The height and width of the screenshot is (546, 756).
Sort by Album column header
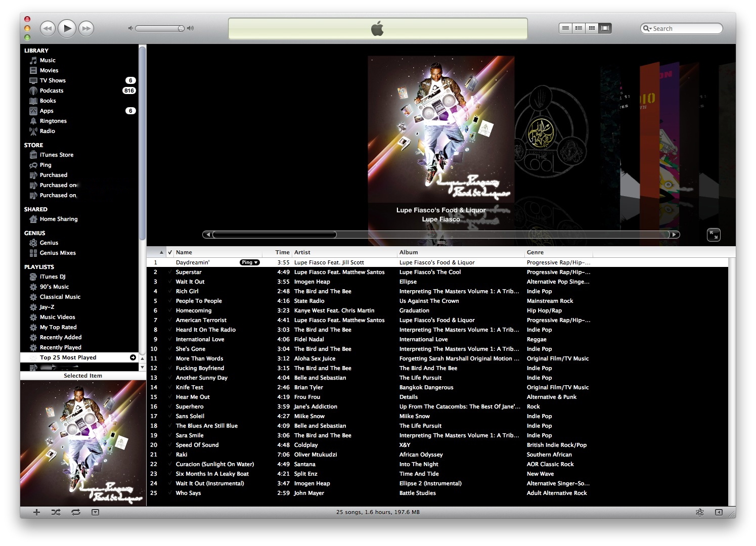click(x=461, y=252)
